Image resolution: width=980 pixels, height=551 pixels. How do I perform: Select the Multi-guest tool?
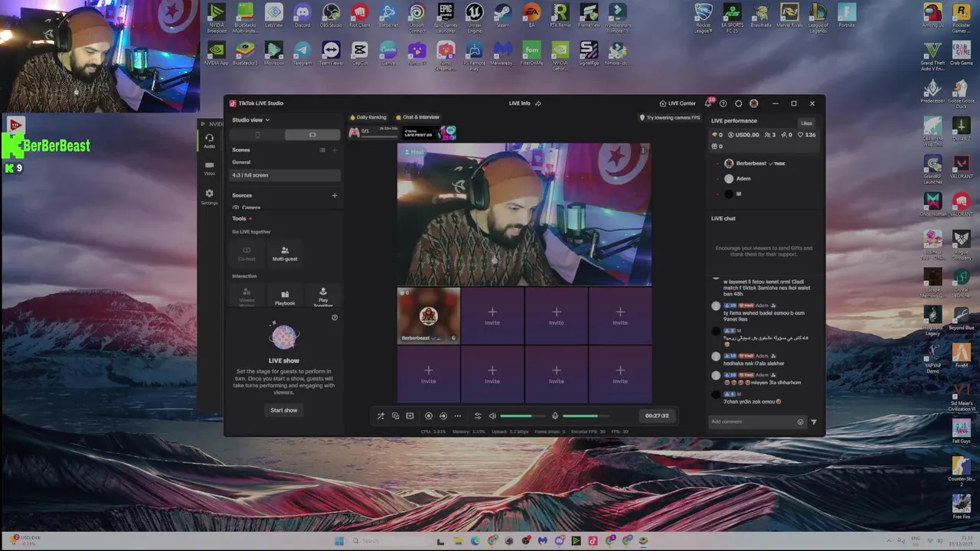coord(285,254)
